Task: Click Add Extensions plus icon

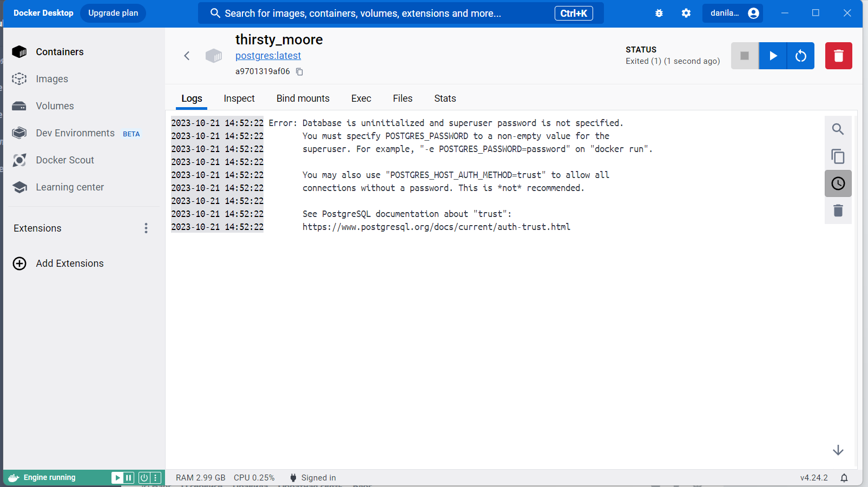Action: (x=19, y=264)
